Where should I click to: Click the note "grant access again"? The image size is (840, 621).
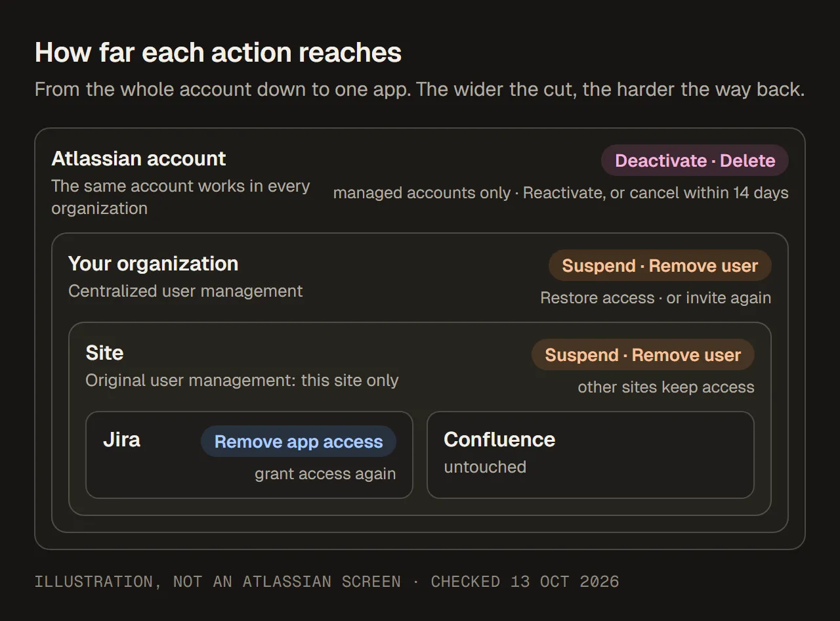[325, 474]
